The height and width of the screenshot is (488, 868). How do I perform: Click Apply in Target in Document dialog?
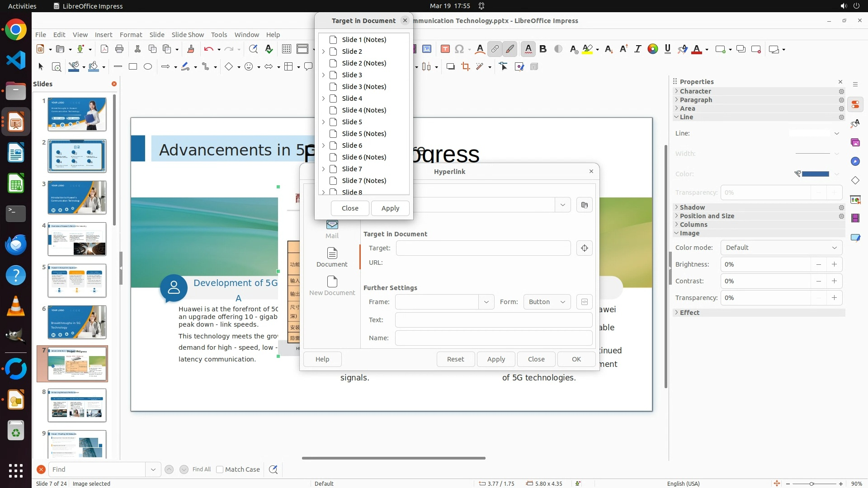[390, 208]
